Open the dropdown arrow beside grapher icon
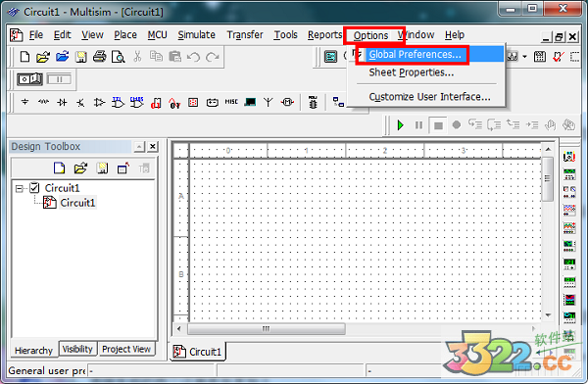588x384 pixels. [524, 57]
